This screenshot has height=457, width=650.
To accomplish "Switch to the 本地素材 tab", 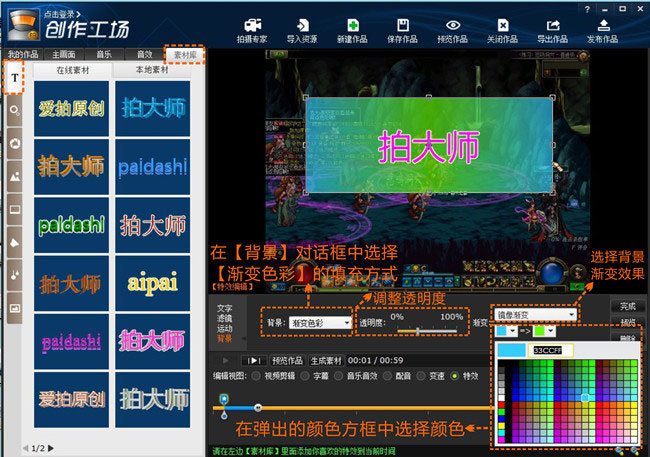I will coord(152,70).
